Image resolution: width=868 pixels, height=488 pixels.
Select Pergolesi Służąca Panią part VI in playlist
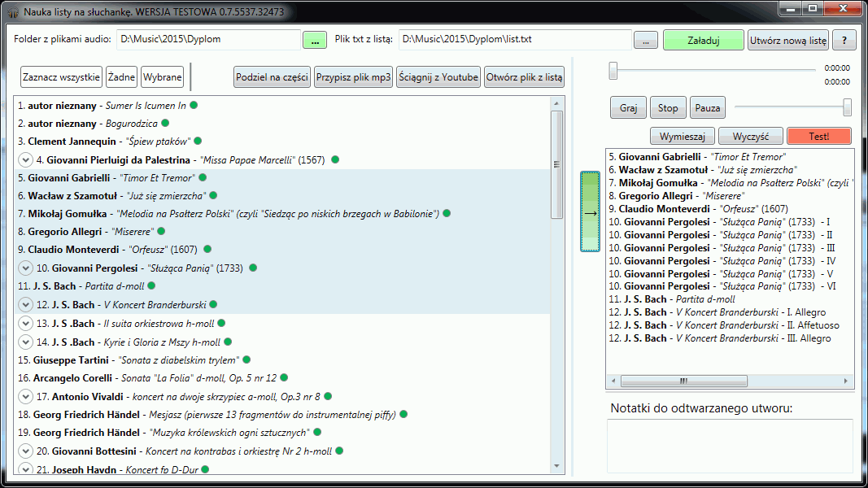coord(722,286)
